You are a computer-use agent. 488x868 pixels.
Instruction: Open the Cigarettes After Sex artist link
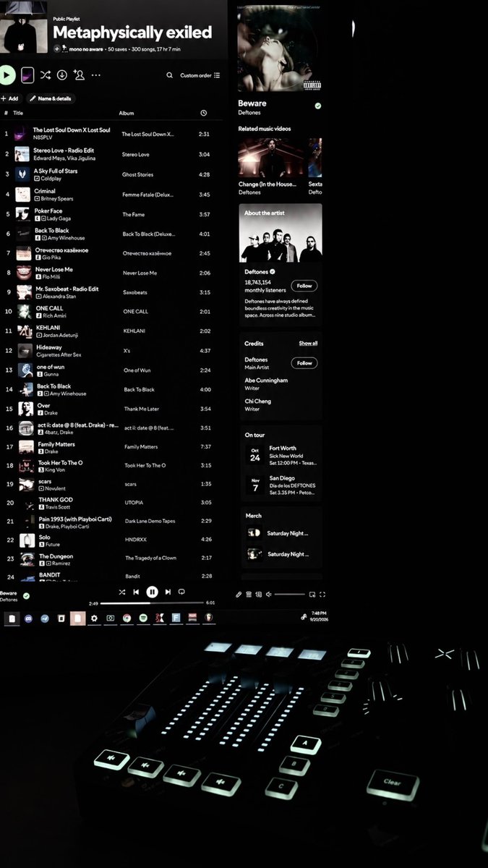click(x=59, y=355)
